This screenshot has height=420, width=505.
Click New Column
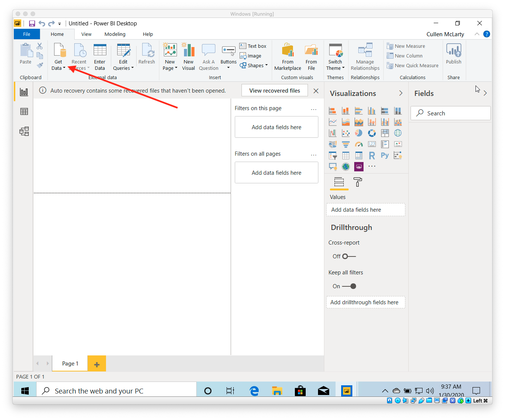(405, 56)
